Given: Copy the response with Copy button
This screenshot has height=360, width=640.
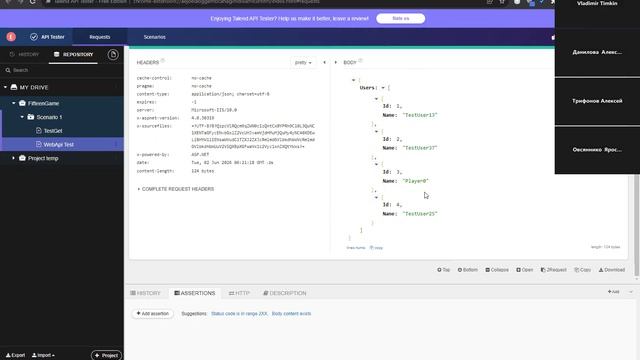Looking at the screenshot, I should pos(582,270).
